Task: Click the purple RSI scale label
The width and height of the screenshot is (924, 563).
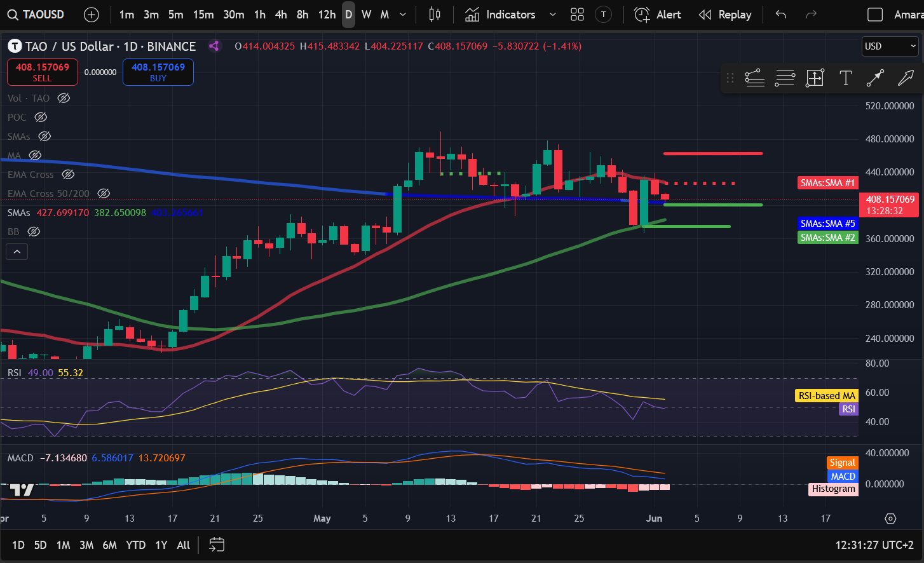Action: [x=849, y=409]
